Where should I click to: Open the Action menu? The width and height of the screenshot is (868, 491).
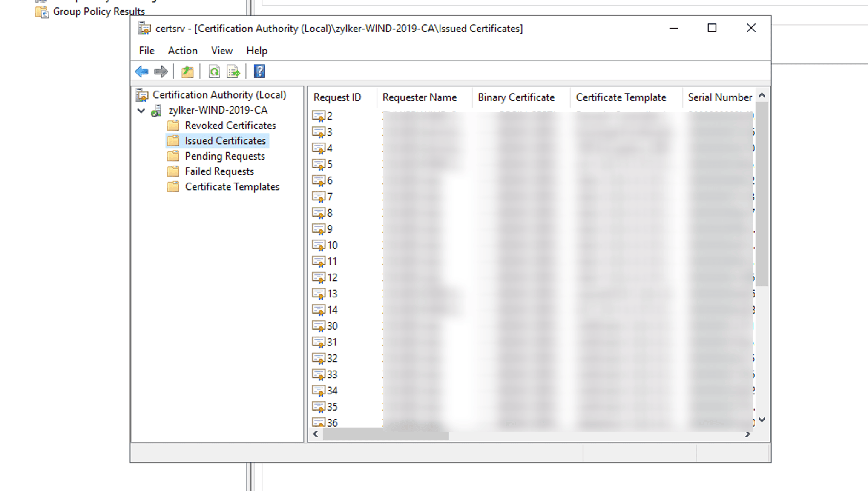coord(182,51)
